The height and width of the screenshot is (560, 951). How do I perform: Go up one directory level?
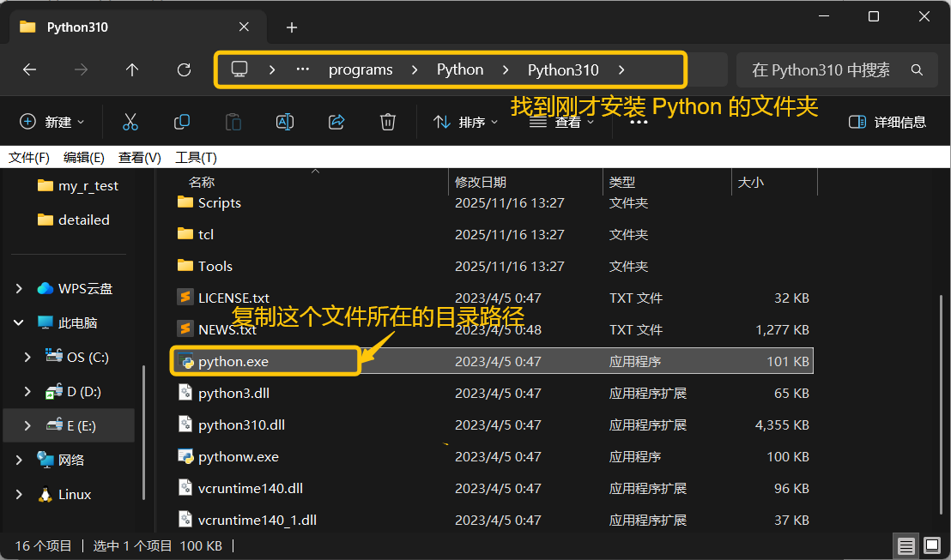pos(132,70)
